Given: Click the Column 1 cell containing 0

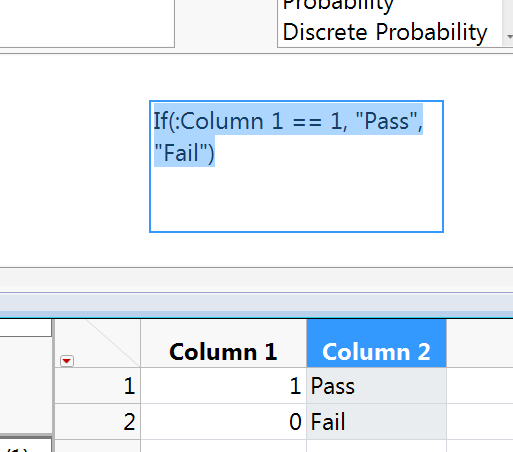Looking at the screenshot, I should click(x=223, y=421).
